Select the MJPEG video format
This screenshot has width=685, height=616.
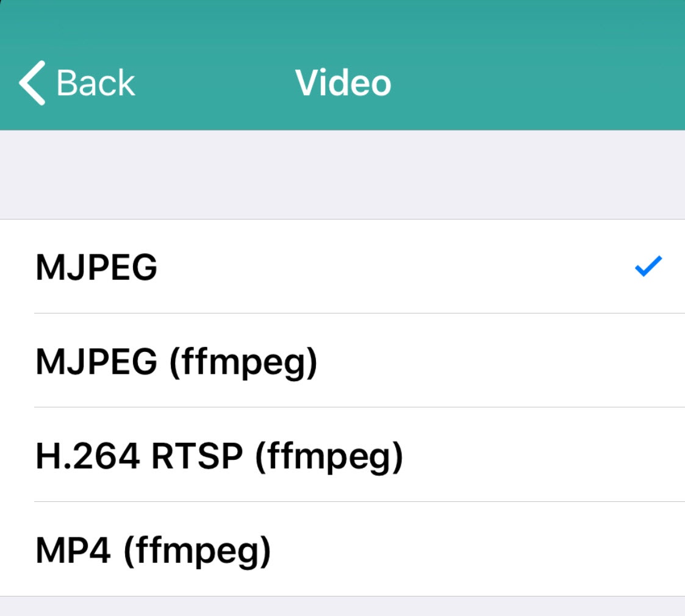point(96,268)
